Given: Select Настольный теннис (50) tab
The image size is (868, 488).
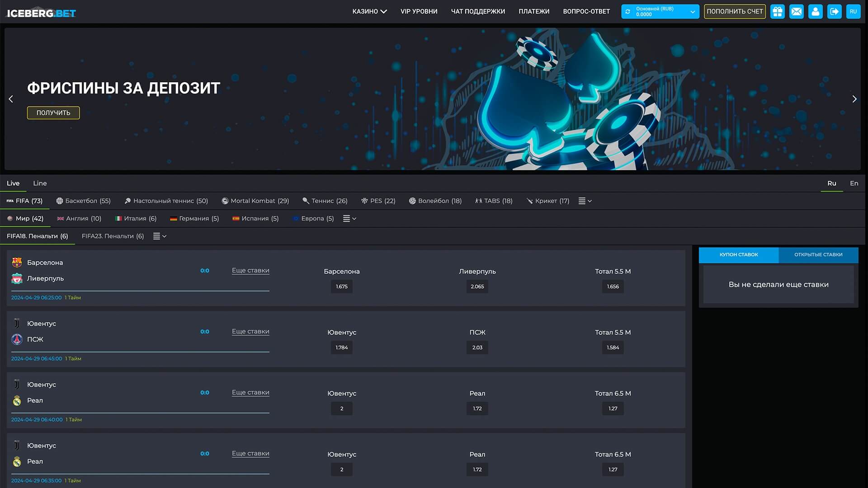Looking at the screenshot, I should pos(166,201).
